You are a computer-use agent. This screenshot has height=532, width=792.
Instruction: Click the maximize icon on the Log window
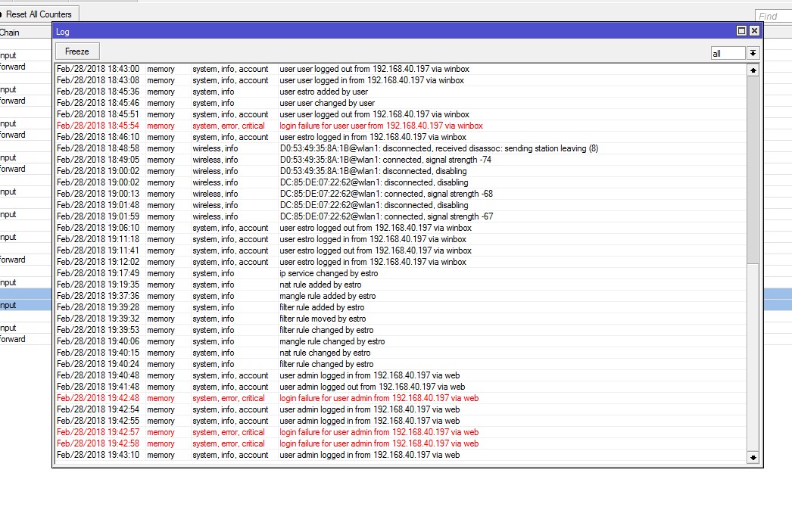[742, 32]
